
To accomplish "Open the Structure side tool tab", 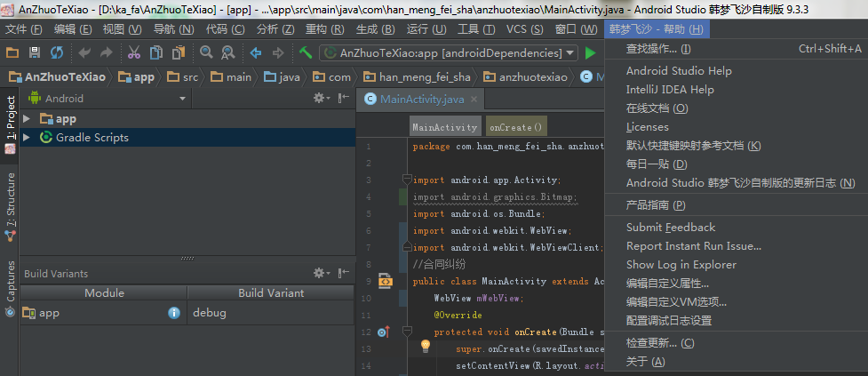I will (10, 207).
